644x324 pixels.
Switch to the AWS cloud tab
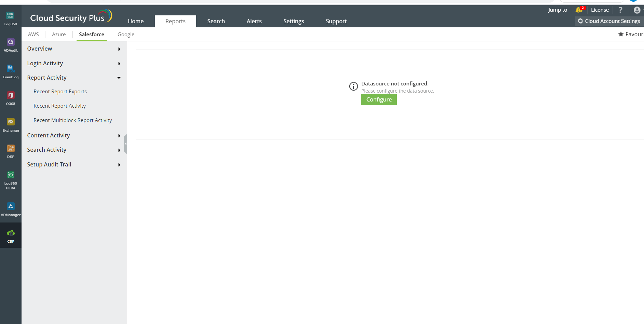pyautogui.click(x=33, y=35)
